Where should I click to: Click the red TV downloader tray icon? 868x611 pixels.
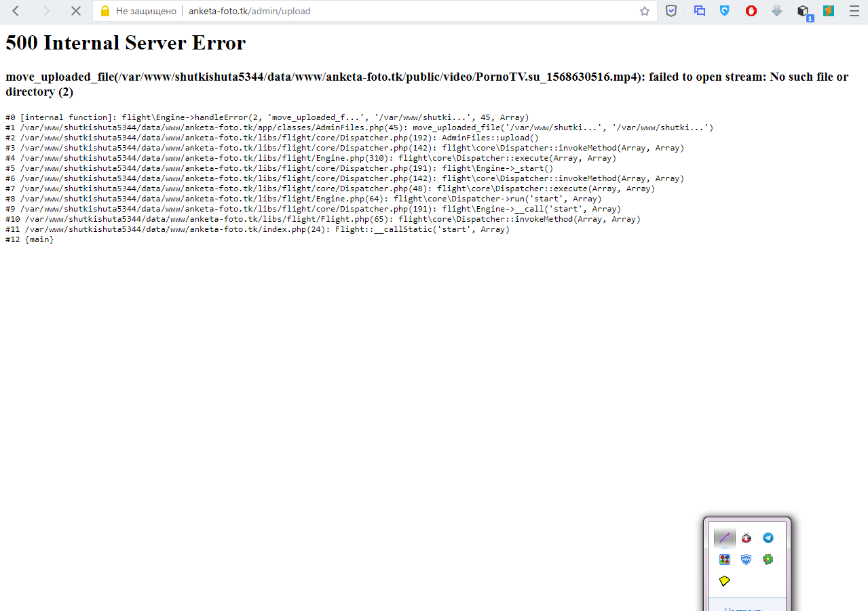pos(747,538)
